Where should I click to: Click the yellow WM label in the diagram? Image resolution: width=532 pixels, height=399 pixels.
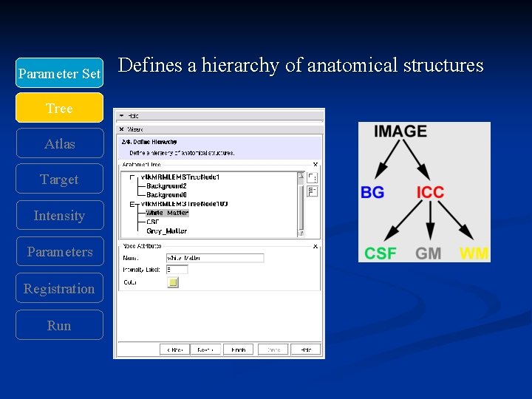pyautogui.click(x=474, y=253)
